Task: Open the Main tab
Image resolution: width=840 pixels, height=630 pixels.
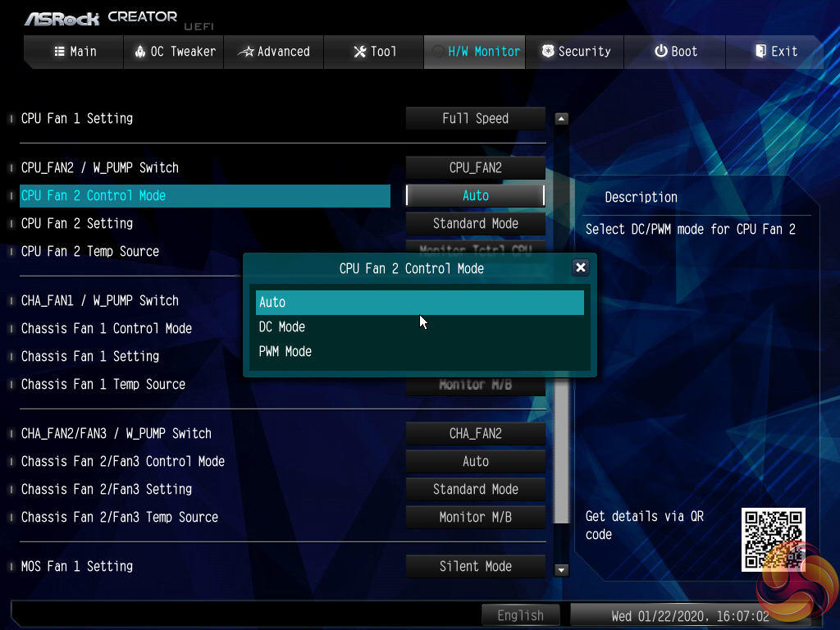Action: pos(75,52)
